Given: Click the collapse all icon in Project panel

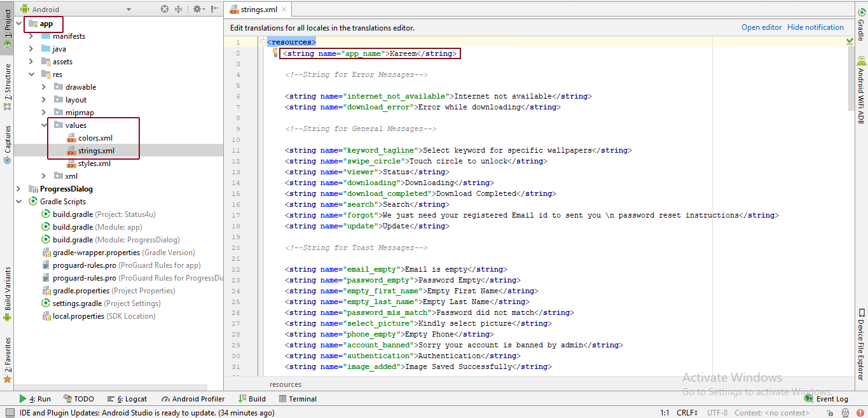Looking at the screenshot, I should (178, 9).
